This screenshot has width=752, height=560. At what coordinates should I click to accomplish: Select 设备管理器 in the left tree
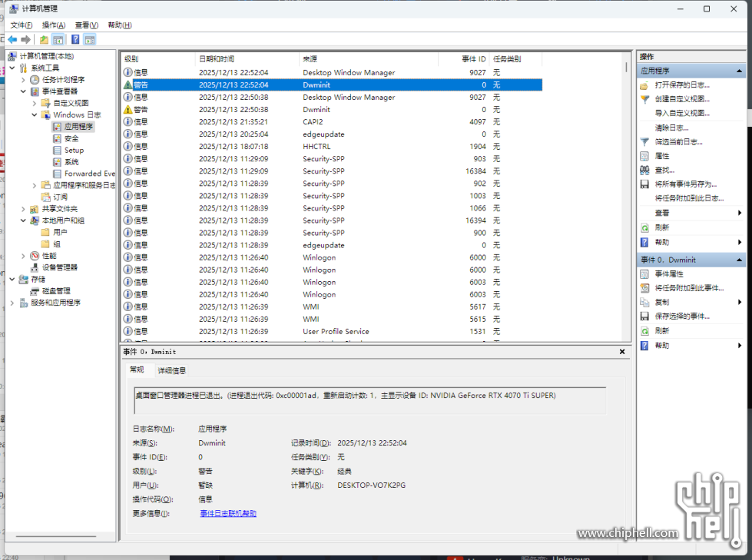59,267
